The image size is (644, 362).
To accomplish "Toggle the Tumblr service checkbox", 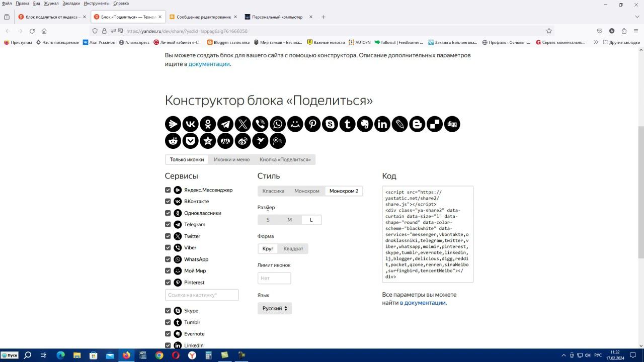I will (x=168, y=322).
